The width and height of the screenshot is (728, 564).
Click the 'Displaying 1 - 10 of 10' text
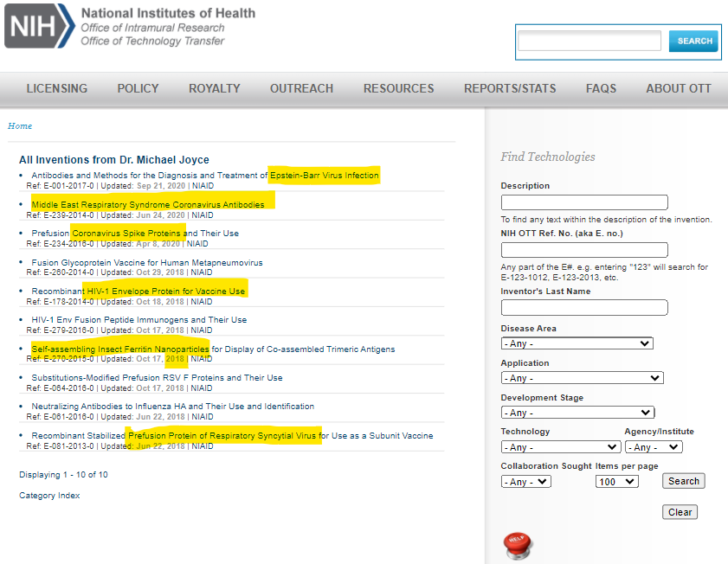(63, 475)
